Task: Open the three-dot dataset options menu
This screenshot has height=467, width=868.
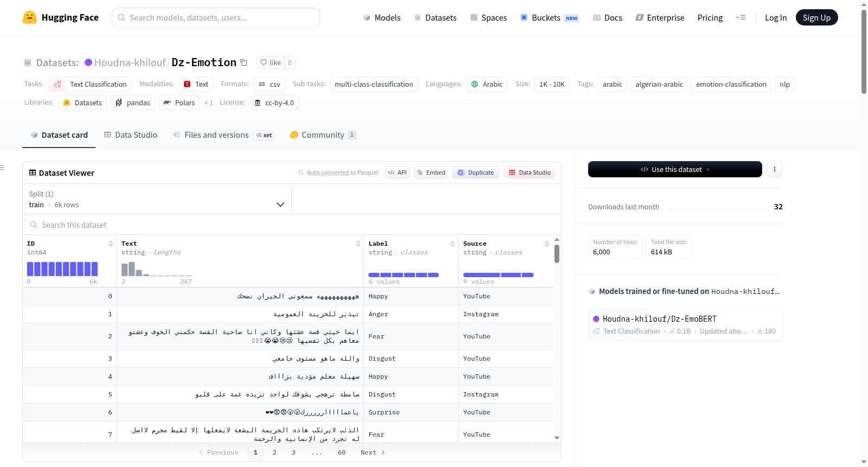Action: click(x=774, y=169)
